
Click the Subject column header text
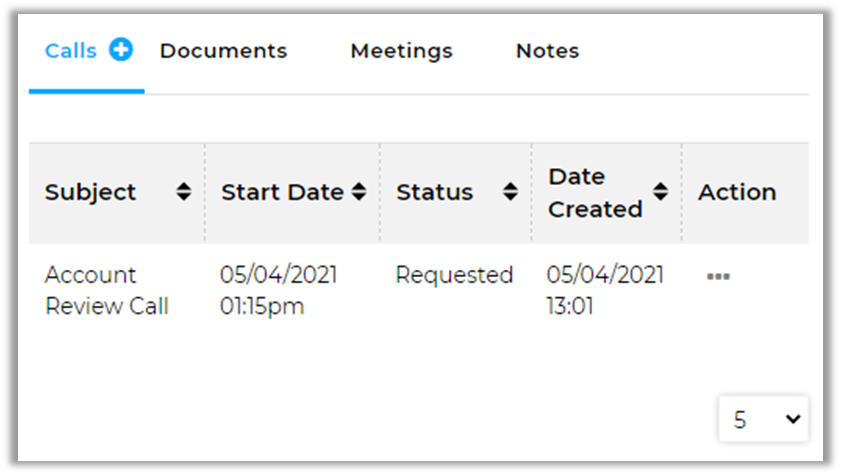(x=91, y=192)
